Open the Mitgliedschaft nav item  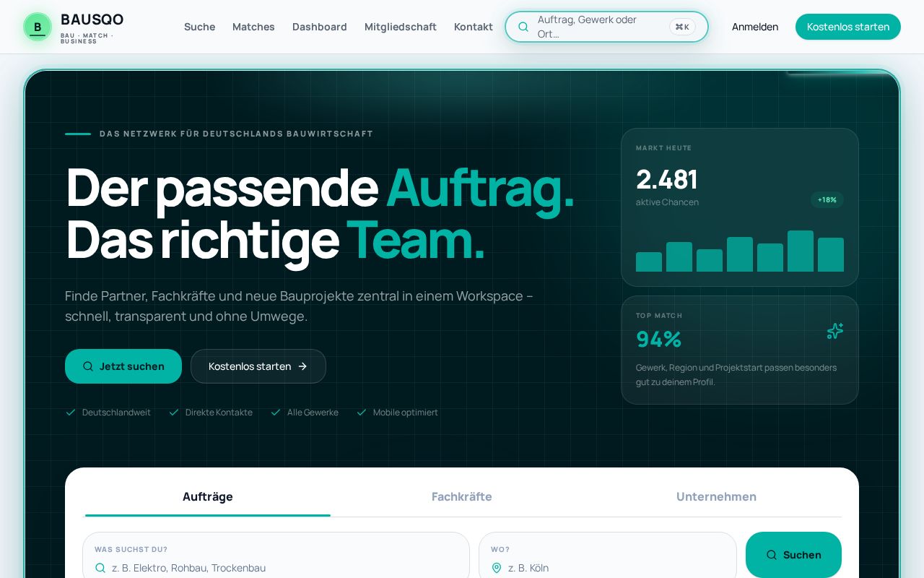pos(401,27)
